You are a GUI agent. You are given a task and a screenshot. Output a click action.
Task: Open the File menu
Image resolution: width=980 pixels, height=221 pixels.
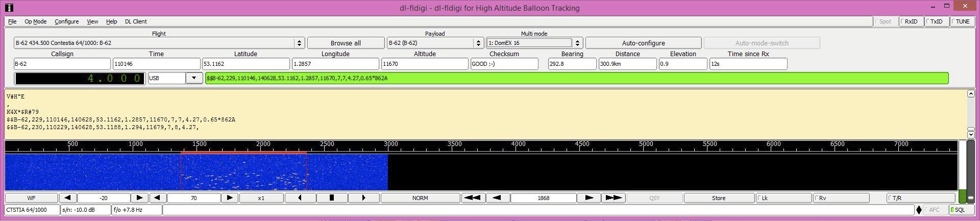(x=12, y=21)
